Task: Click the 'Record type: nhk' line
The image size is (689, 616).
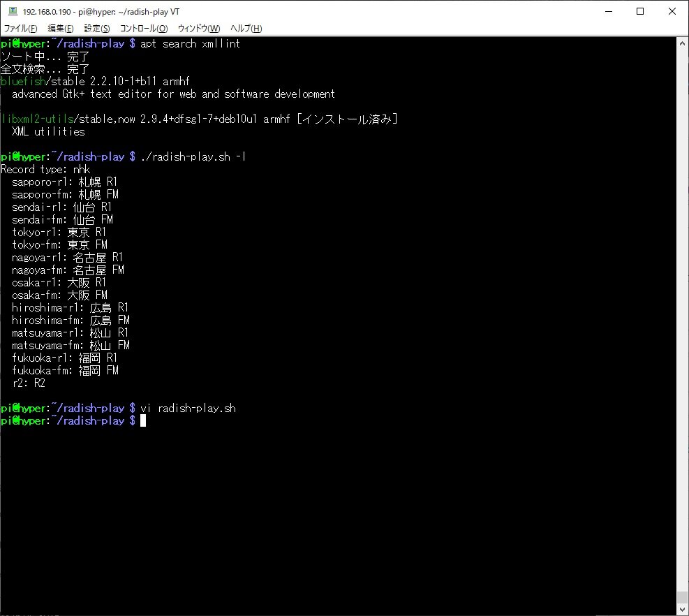Action: pos(45,169)
